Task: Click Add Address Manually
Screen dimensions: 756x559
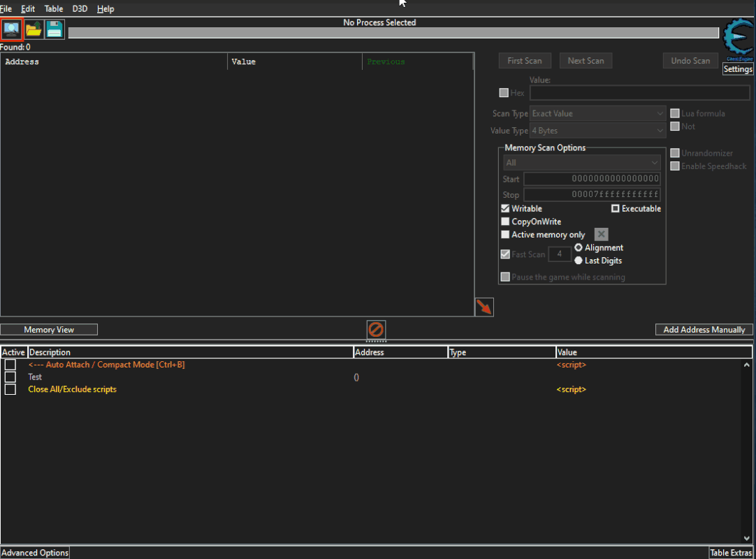Action: coord(704,330)
